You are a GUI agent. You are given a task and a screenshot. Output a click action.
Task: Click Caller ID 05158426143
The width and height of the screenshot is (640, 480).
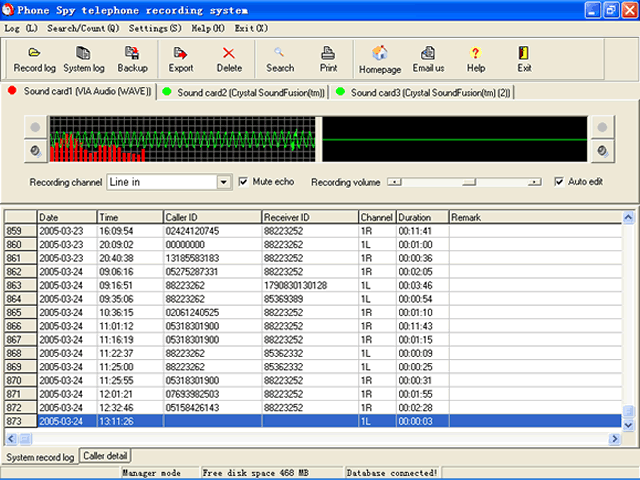192,408
